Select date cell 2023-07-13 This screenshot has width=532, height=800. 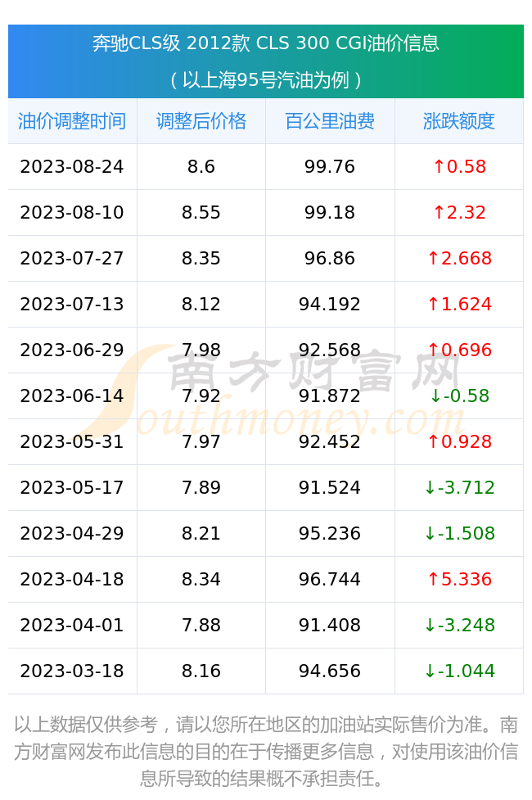(x=72, y=305)
